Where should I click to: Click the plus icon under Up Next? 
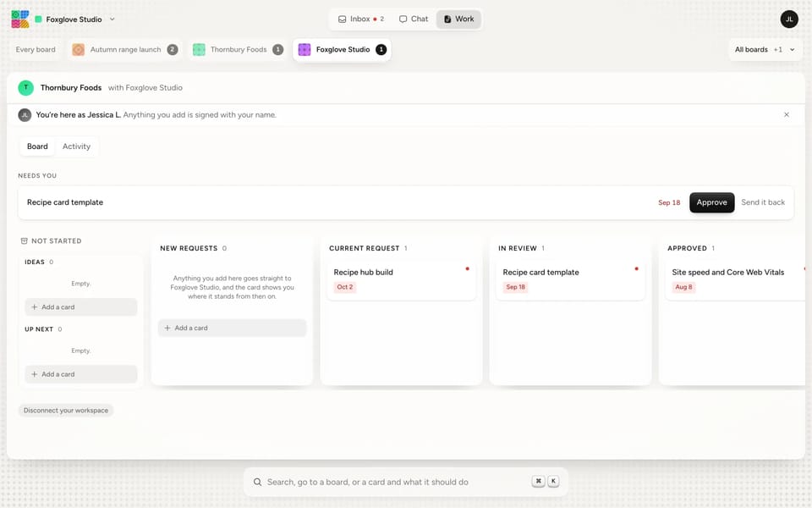34,374
